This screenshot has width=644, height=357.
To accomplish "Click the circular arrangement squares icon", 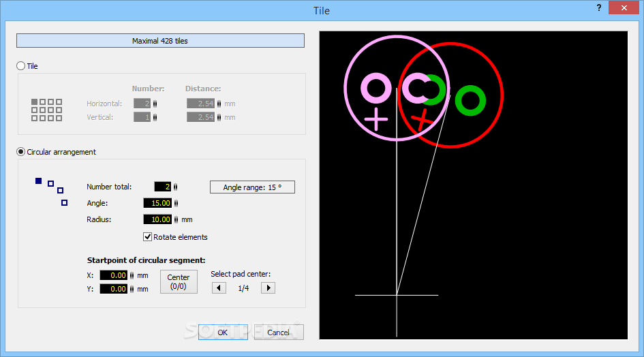I will 51,191.
